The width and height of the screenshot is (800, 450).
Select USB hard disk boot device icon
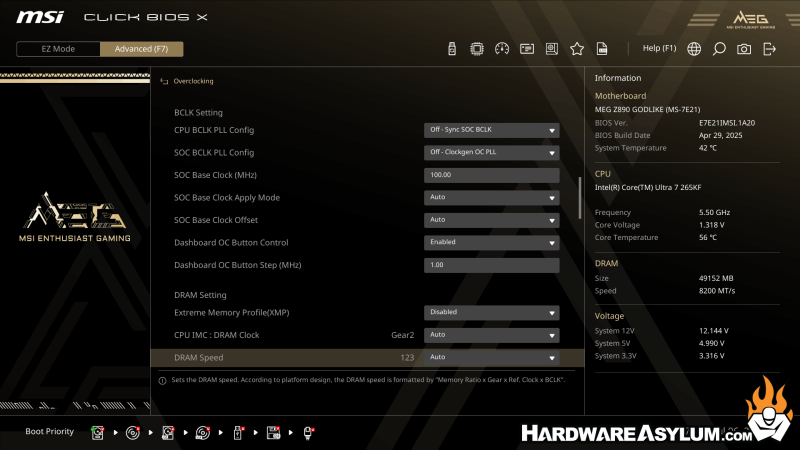coord(168,433)
